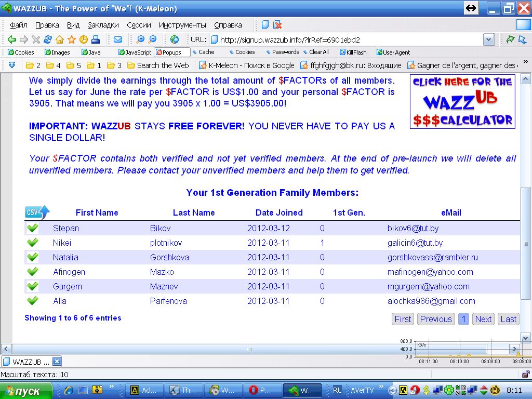Viewport: 532px width, 399px height.
Task: Open the K-Meleon Поиск в Google bookmark
Action: 247,65
